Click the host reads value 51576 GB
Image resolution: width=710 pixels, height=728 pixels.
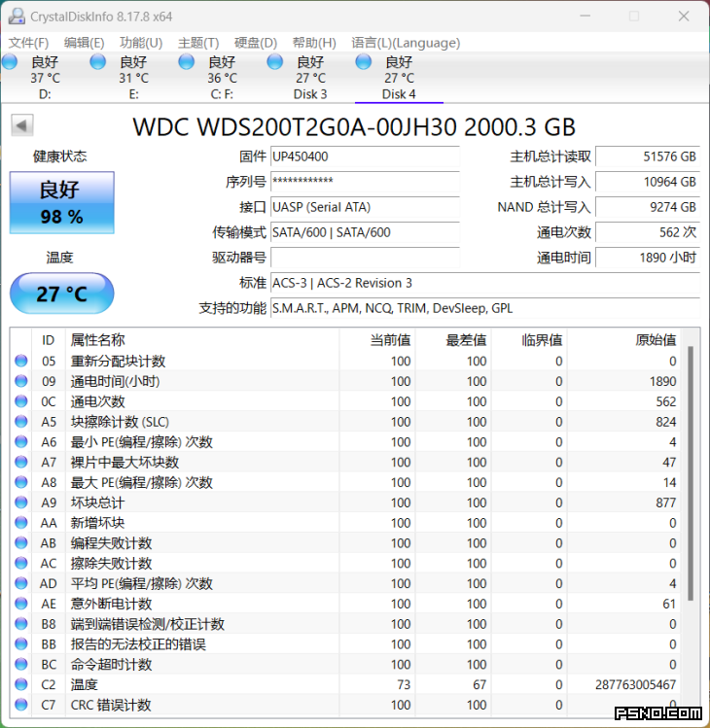pyautogui.click(x=648, y=156)
